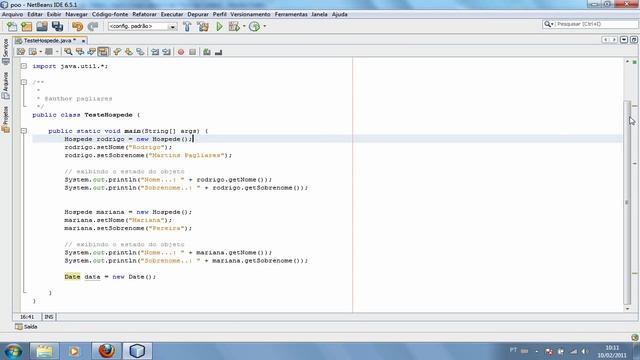Open the Editar menu
This screenshot has height=360, width=640.
(x=35, y=14)
